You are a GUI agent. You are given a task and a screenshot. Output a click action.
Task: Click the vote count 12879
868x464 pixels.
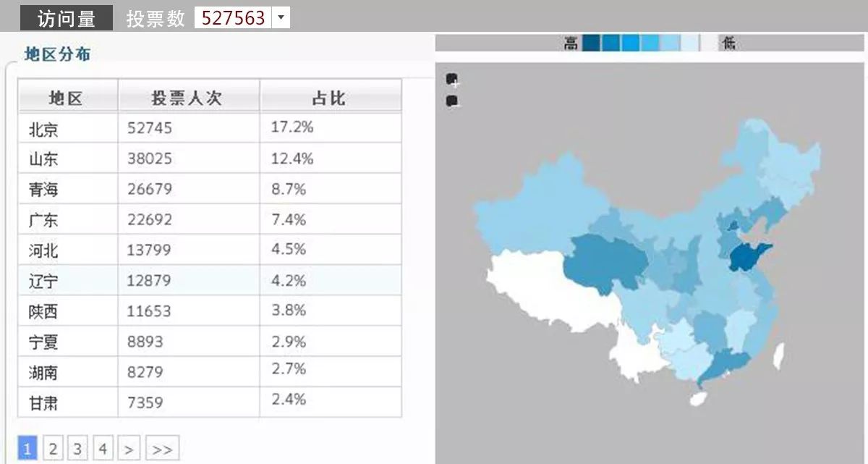149,281
